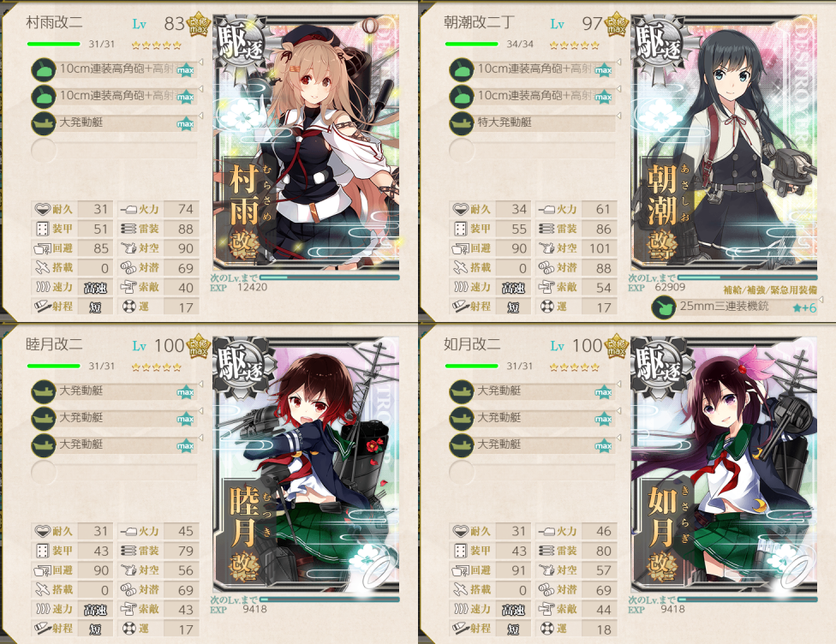
Task: Select the empty fourth slot of 如月改二
Action: (532, 472)
